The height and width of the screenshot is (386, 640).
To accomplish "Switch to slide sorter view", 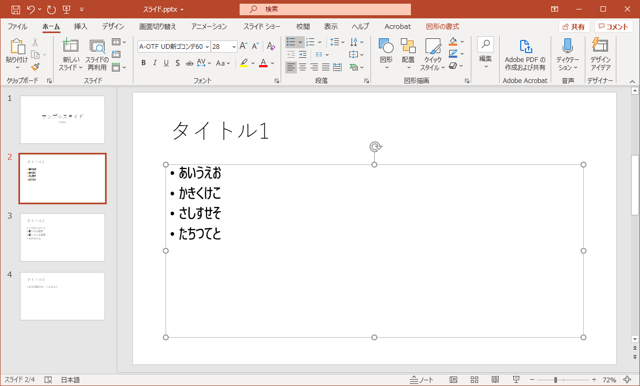I will [x=474, y=380].
